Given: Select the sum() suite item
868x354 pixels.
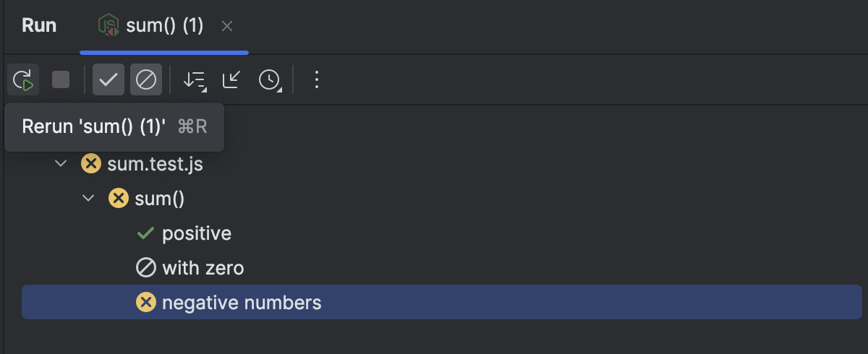Looking at the screenshot, I should click(x=159, y=198).
